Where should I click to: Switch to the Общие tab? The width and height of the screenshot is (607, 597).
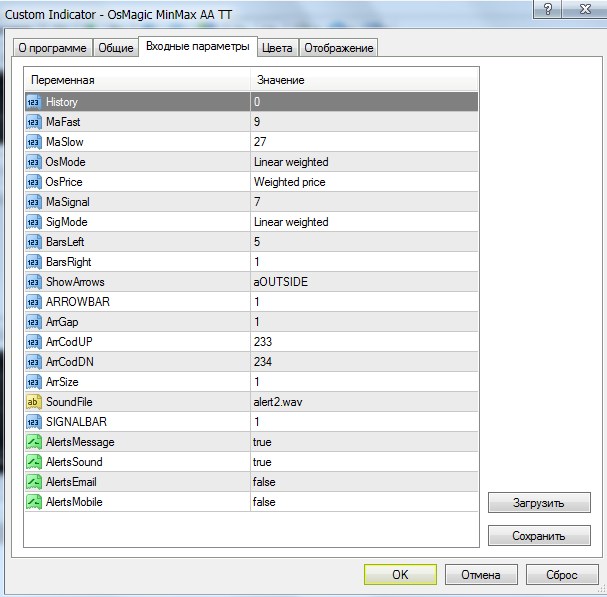coord(115,48)
